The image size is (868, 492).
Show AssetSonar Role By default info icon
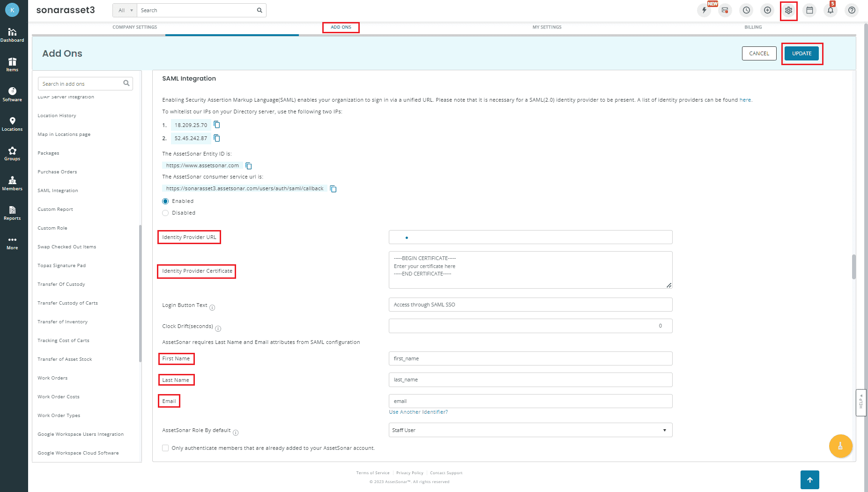point(236,432)
